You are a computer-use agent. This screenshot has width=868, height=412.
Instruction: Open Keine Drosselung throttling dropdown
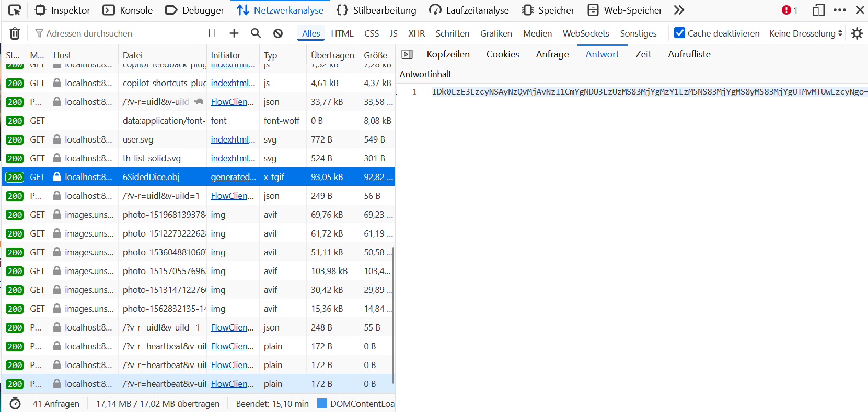(x=805, y=33)
